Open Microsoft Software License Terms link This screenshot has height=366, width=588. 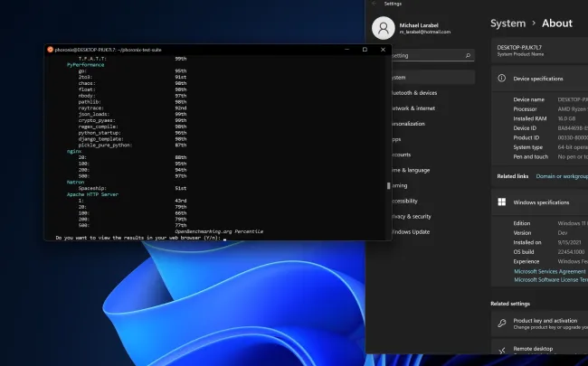[551, 280]
